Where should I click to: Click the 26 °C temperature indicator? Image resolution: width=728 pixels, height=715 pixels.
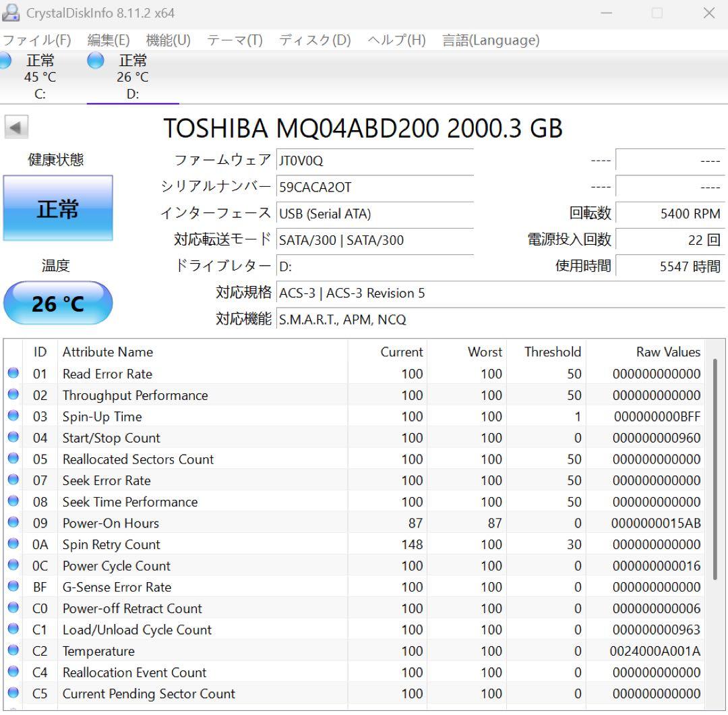pos(58,303)
